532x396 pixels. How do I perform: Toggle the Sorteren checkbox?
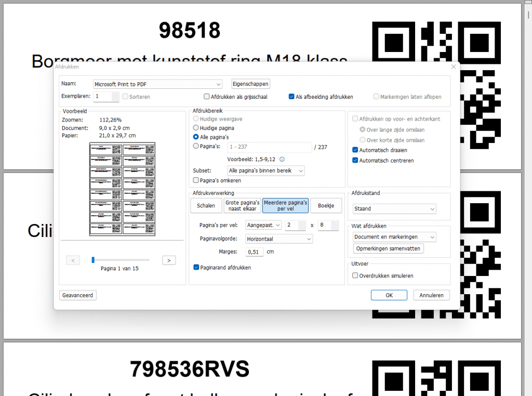point(125,97)
